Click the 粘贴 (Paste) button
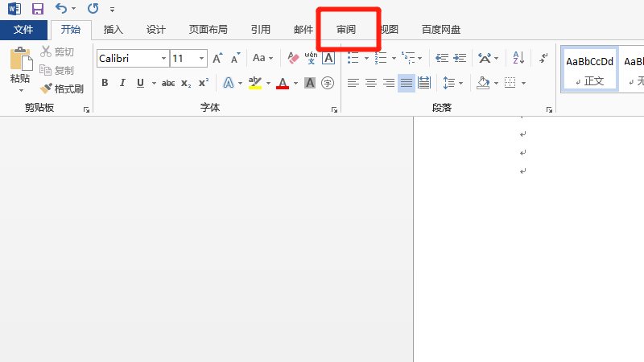Screen dimensions: 644x362 point(20,68)
